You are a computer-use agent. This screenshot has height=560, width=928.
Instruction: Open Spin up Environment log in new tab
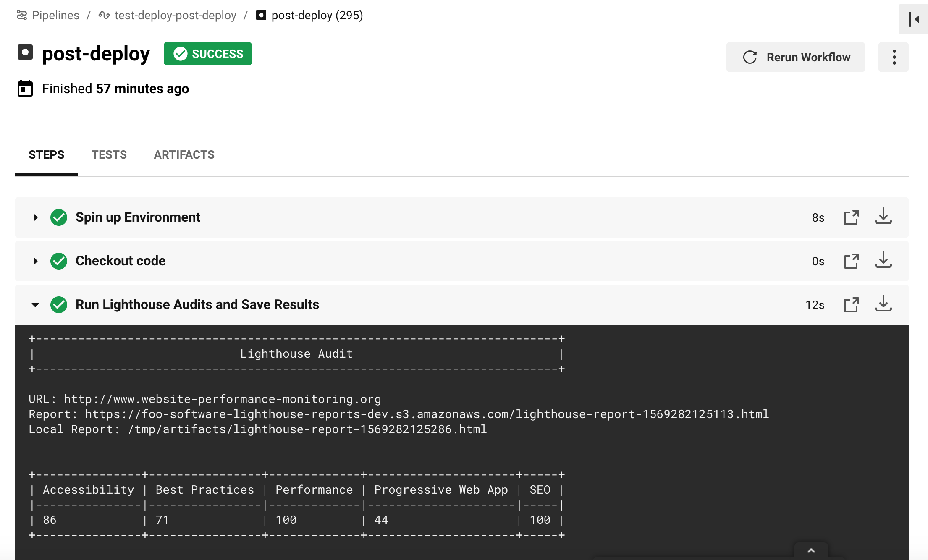pyautogui.click(x=851, y=217)
